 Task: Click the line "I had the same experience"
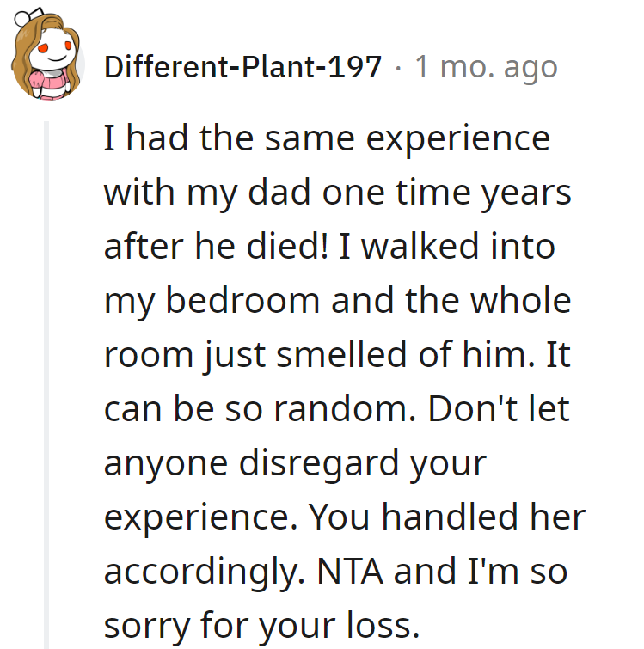click(x=327, y=138)
